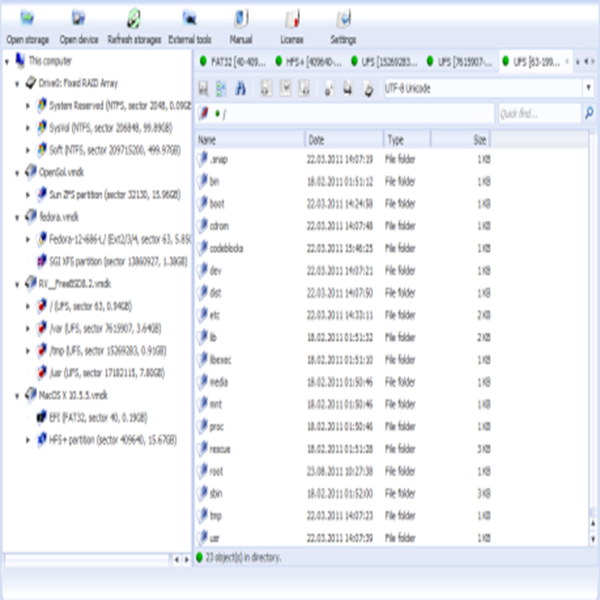Expand the HFS+ partition tree node
The height and width of the screenshot is (600, 600).
pos(28,438)
